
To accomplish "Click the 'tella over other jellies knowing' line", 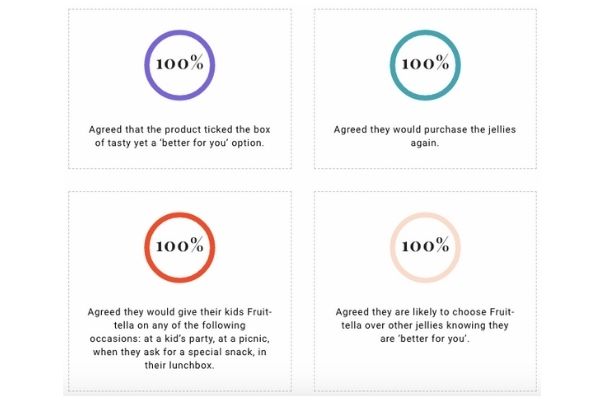I will tap(425, 325).
